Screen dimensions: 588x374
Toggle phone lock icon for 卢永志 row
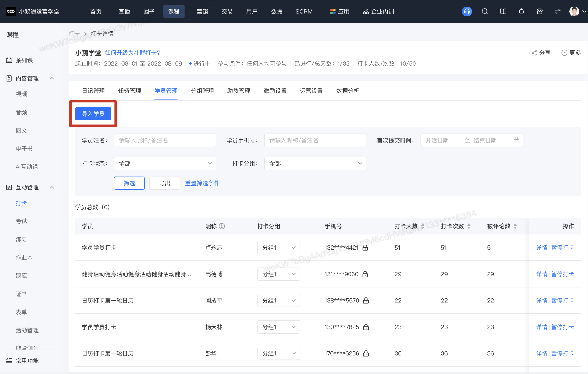coord(365,248)
